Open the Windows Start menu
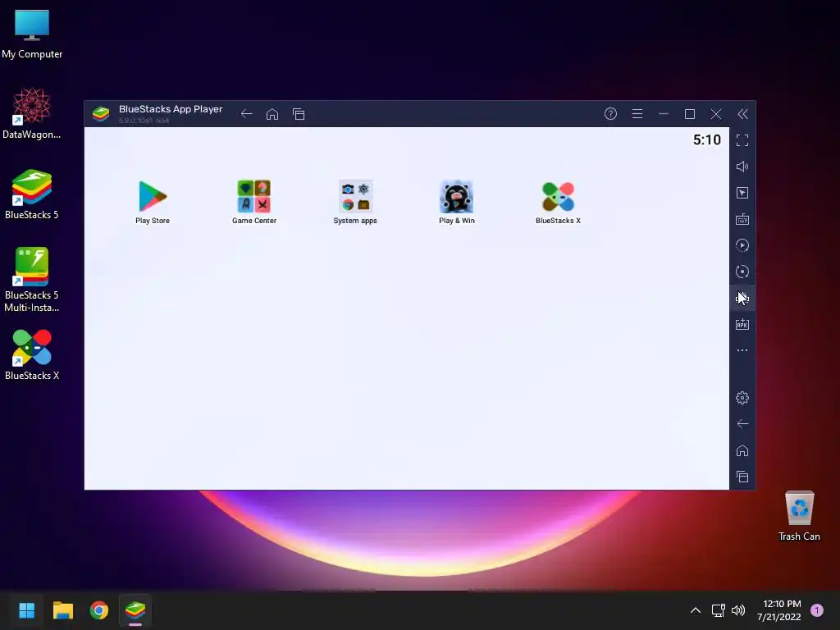 [x=27, y=610]
